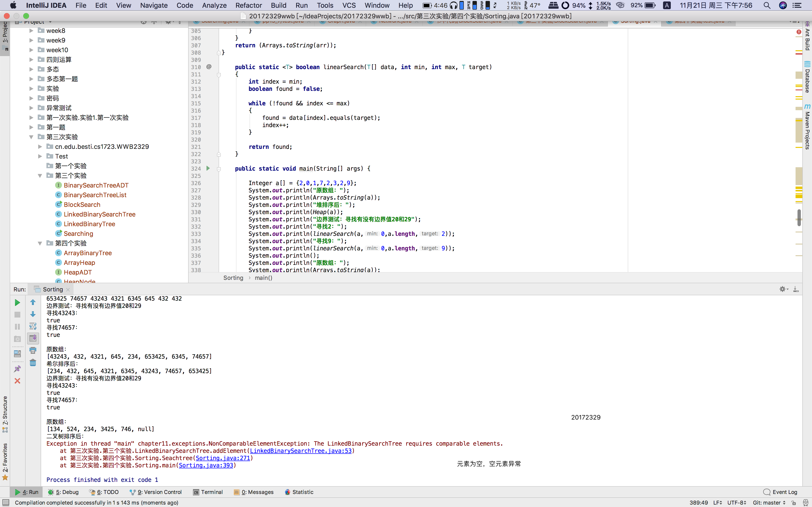Toggle scroll to end of console
The width and height of the screenshot is (812, 507).
pos(33,338)
